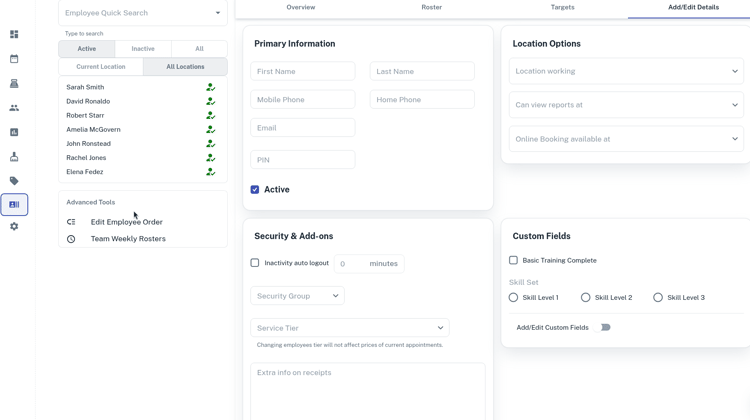Image resolution: width=750 pixels, height=420 pixels.
Task: Expand the Location working dropdown
Action: 626,71
